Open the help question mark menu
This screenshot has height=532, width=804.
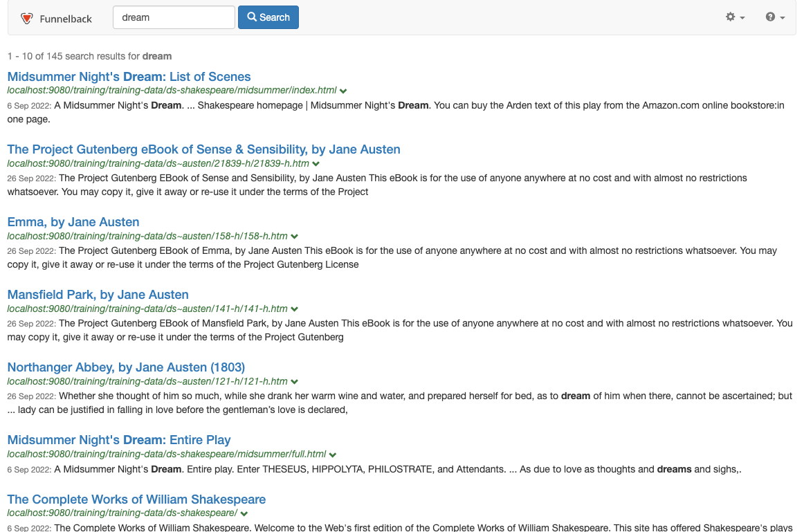(x=771, y=17)
